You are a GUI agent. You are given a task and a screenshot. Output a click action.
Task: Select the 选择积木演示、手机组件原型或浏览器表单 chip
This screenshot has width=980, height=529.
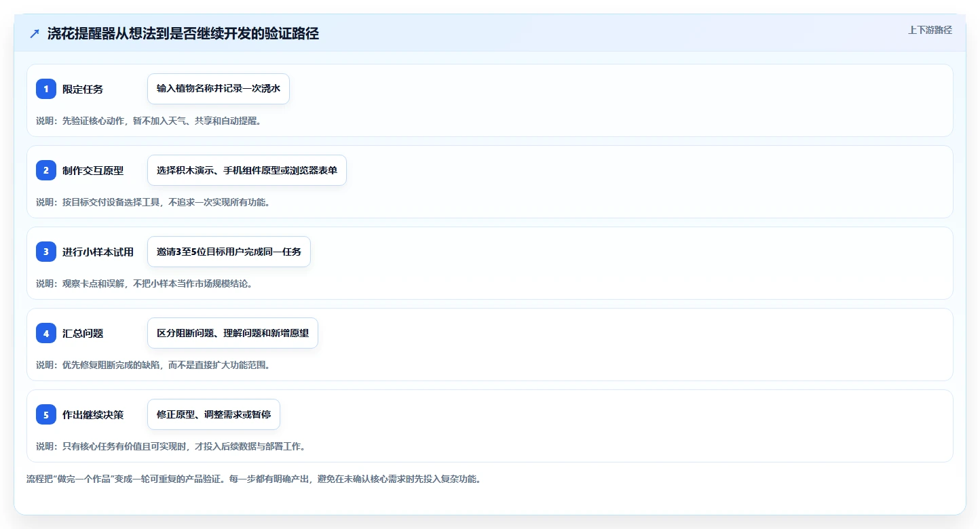[x=247, y=170]
